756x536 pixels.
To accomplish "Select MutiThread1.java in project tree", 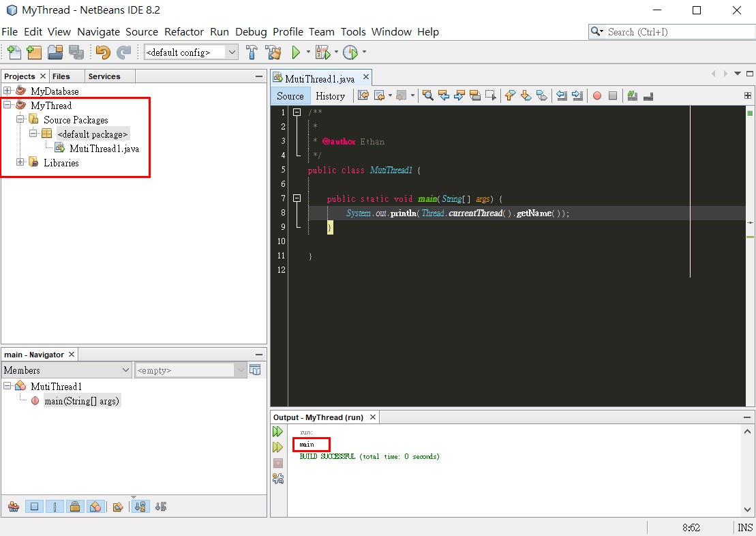I will click(x=104, y=149).
